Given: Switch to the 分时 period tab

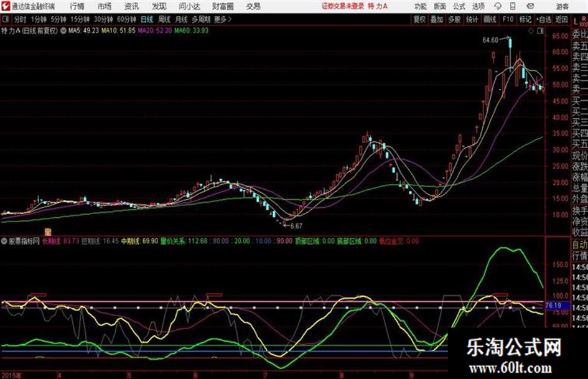Looking at the screenshot, I should 20,19.
